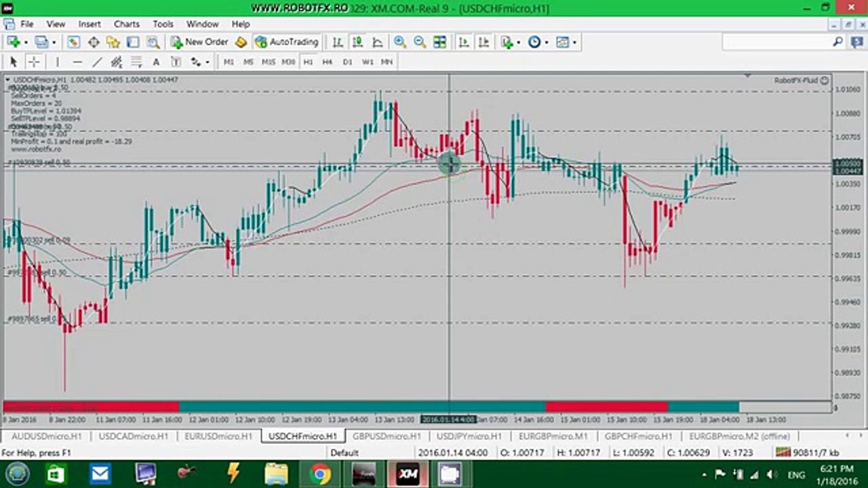This screenshot has width=868, height=488.
Task: Open the MetaEditor icon next to New Order
Action: click(x=241, y=42)
